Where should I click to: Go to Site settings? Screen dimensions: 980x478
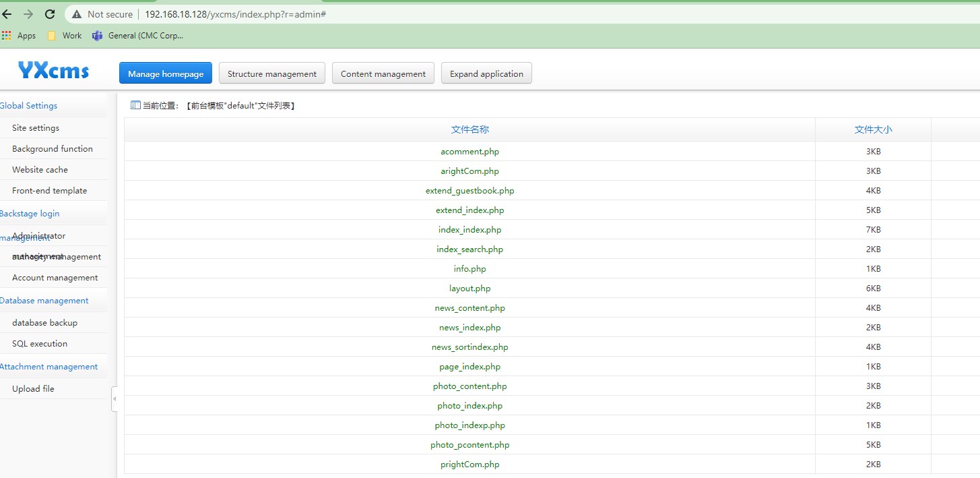click(x=35, y=127)
